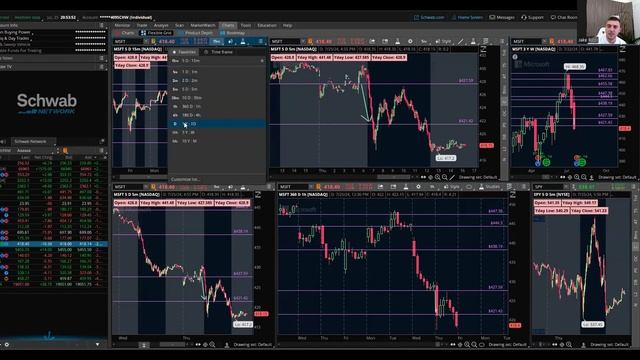The width and height of the screenshot is (640, 360).
Task: Click the share icon in top-middle chart toolbar
Action: tap(372, 41)
